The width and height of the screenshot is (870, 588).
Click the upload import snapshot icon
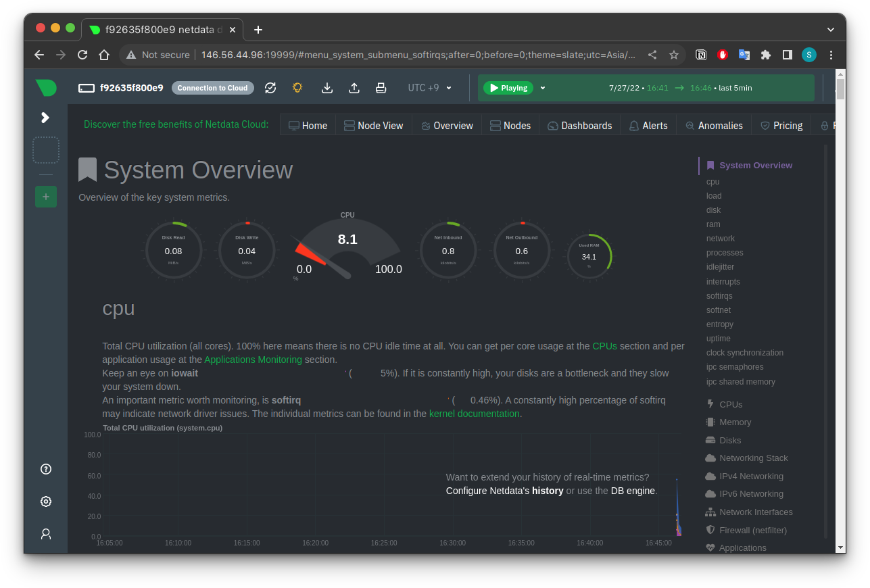[354, 88]
